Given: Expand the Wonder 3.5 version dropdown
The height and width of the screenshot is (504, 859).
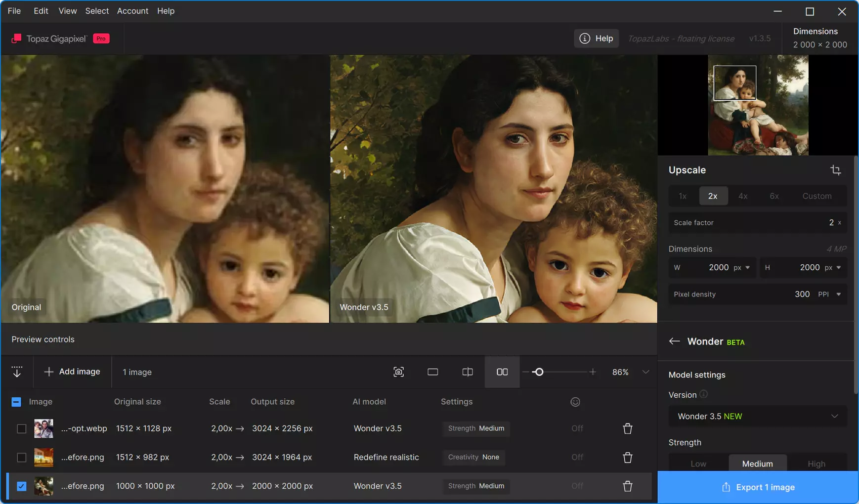Looking at the screenshot, I should 758,417.
